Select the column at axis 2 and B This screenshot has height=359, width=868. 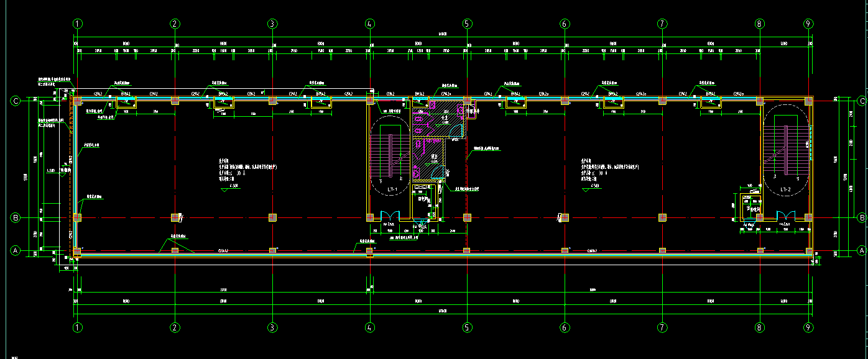[175, 217]
